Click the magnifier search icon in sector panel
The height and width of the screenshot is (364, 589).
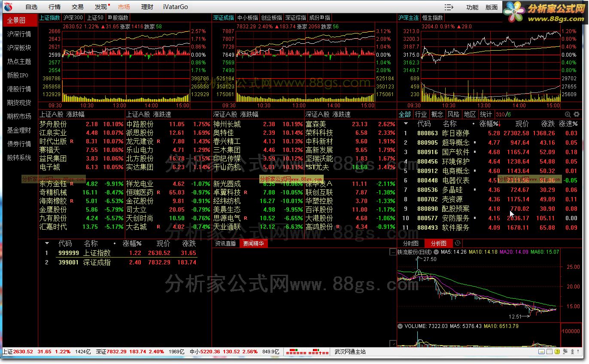[568, 114]
